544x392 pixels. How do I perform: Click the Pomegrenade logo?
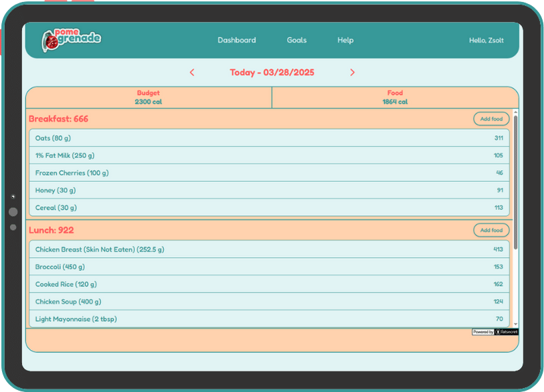pyautogui.click(x=71, y=40)
